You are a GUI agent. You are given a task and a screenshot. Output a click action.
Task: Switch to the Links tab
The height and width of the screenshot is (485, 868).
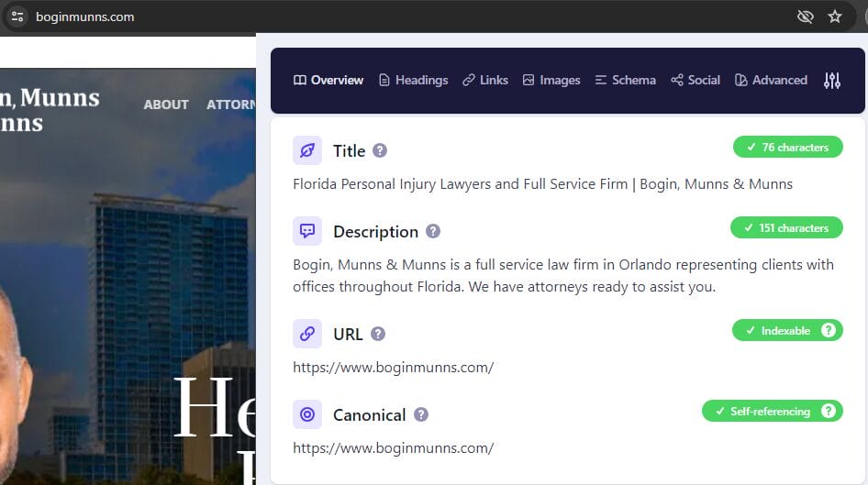485,80
